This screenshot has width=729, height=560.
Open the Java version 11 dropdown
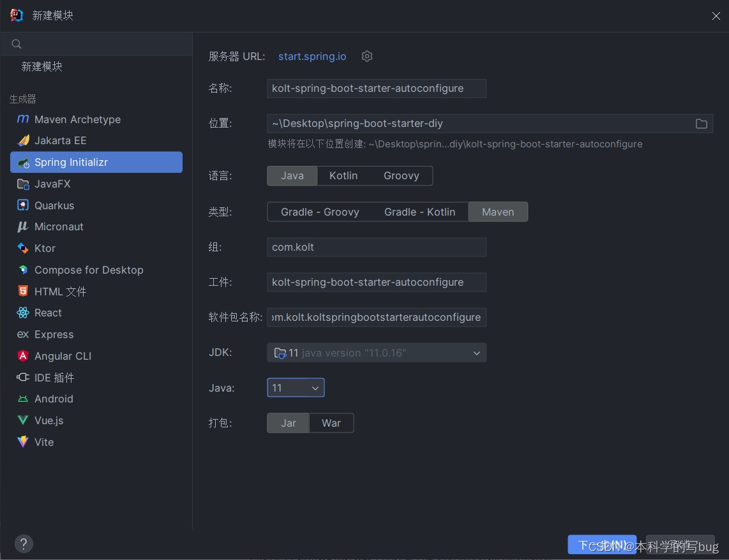tap(296, 388)
